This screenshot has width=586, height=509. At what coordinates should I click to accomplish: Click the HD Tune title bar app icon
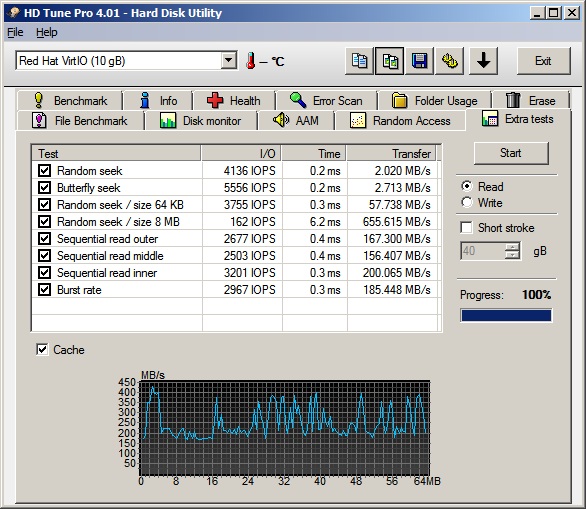(x=14, y=13)
